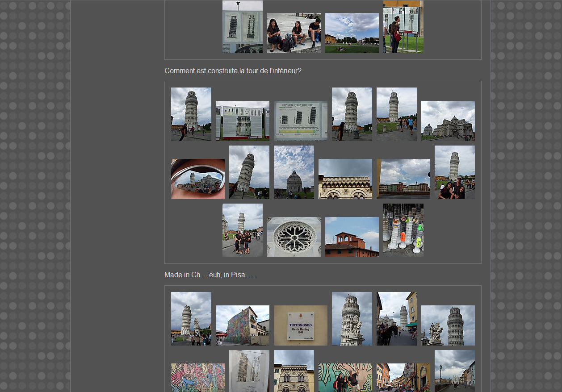
Task: View the yellow palace facade photo
Action: 294,371
